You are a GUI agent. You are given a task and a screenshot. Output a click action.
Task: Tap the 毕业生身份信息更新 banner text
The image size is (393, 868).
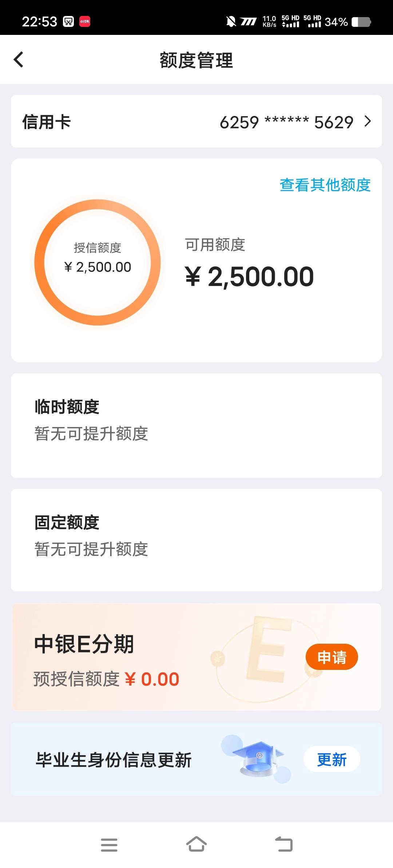tap(114, 760)
